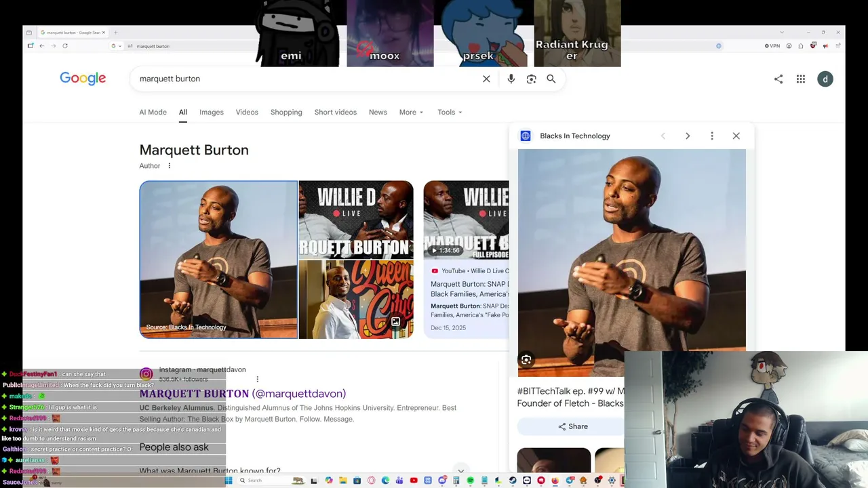Image resolution: width=868 pixels, height=488 pixels.
Task: Submit search with the magnifier icon
Action: (x=551, y=79)
